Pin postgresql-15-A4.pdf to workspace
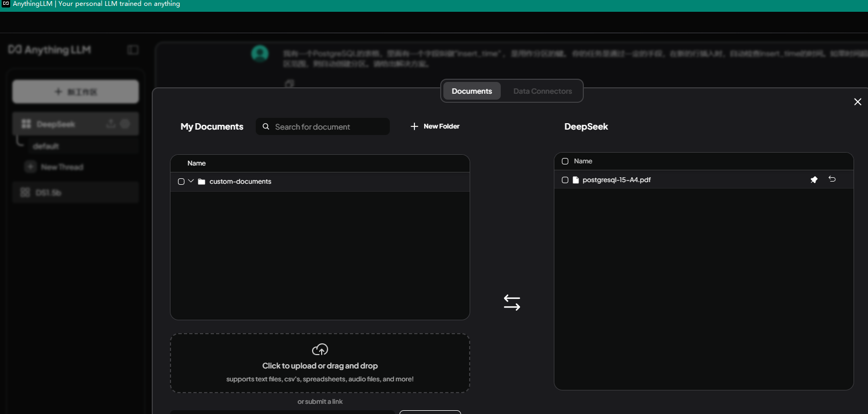The width and height of the screenshot is (868, 414). (x=814, y=180)
